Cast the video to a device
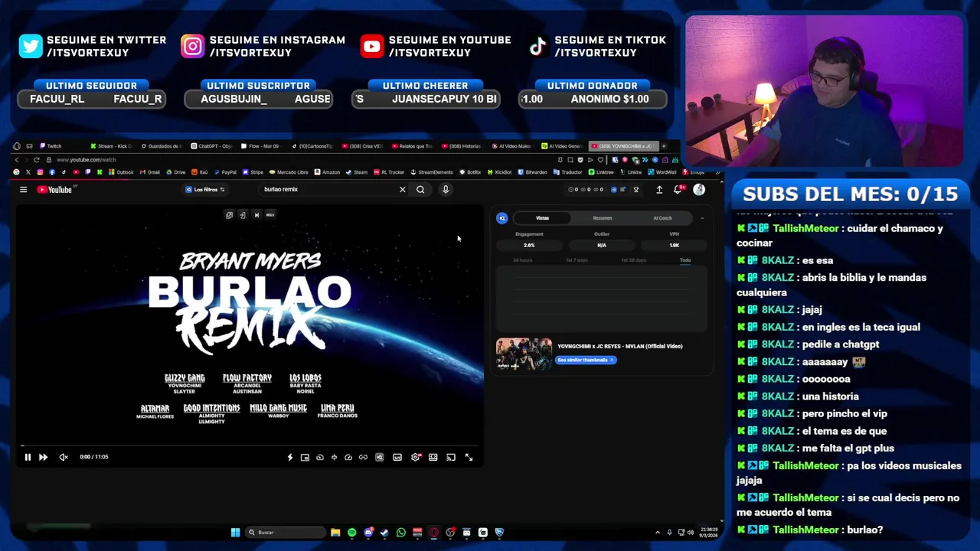The width and height of the screenshot is (980, 551). (451, 457)
